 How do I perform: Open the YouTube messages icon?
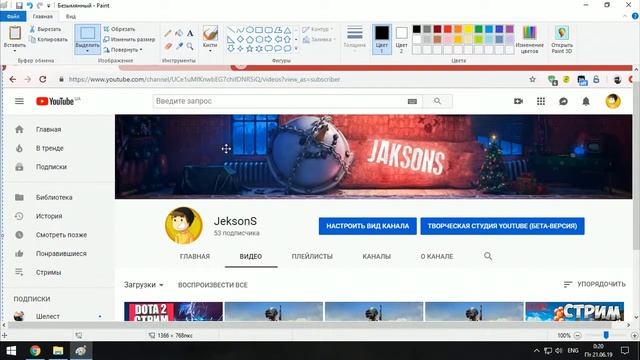pyautogui.click(x=563, y=101)
